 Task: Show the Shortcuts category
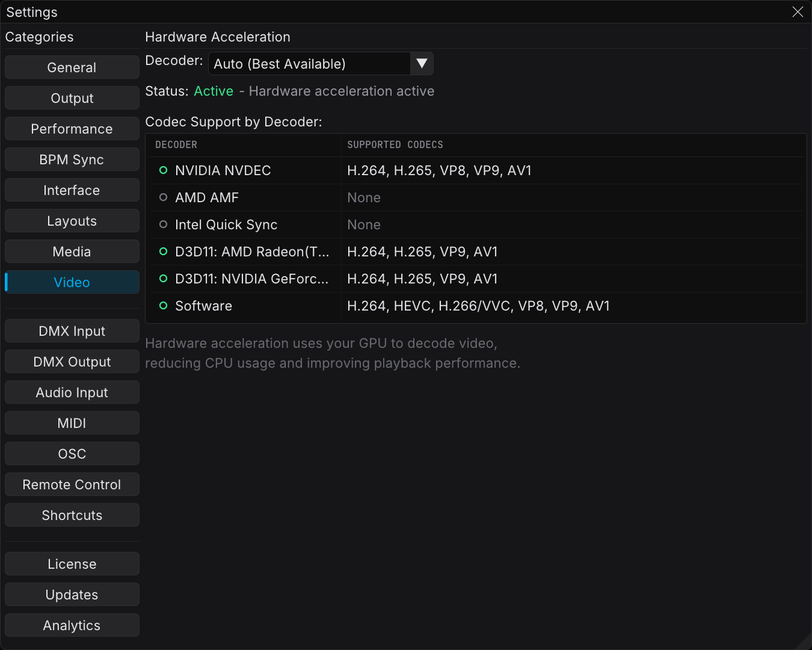click(x=72, y=515)
